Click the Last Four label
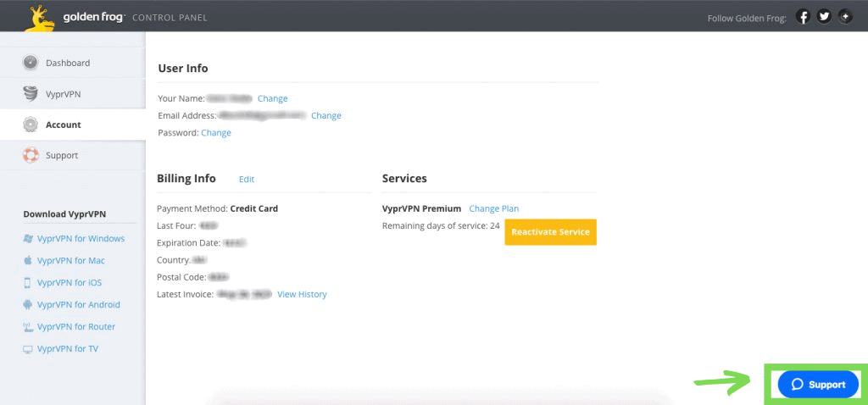868x405 pixels. [x=176, y=225]
